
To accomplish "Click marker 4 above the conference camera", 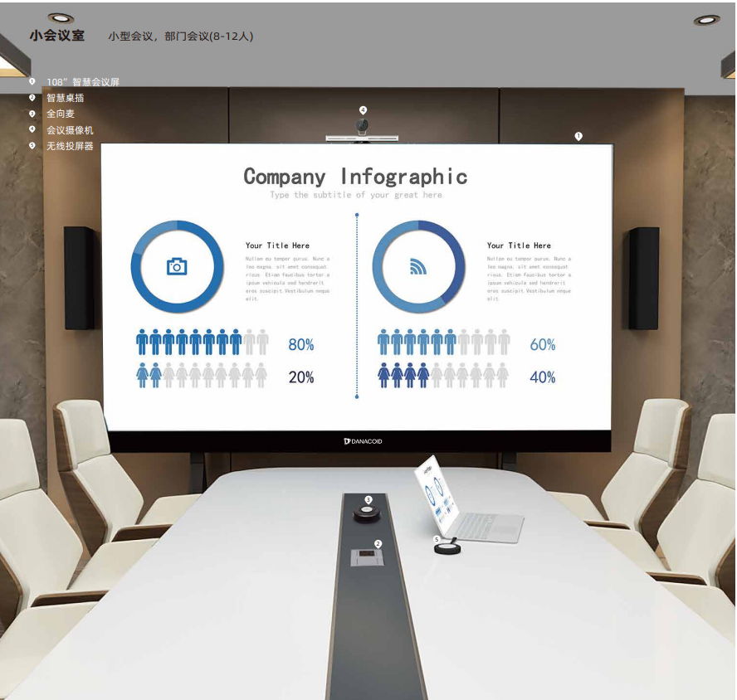I will (x=363, y=109).
